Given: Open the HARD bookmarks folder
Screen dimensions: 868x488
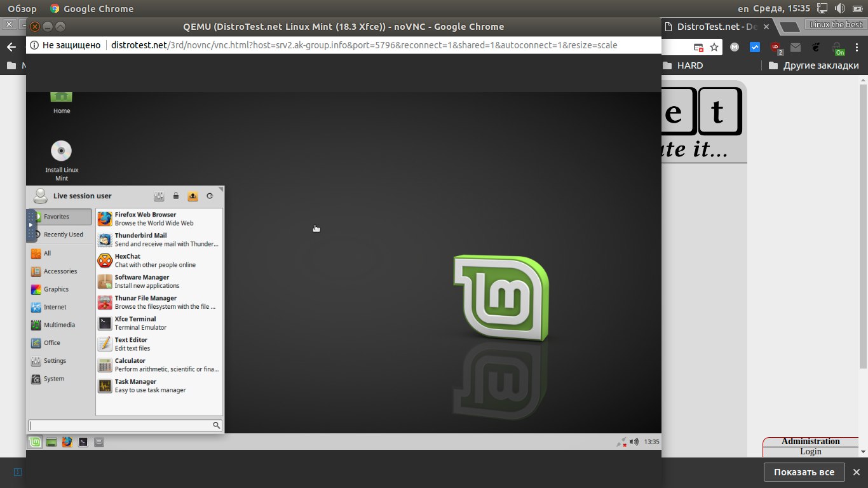Looking at the screenshot, I should coord(683,65).
